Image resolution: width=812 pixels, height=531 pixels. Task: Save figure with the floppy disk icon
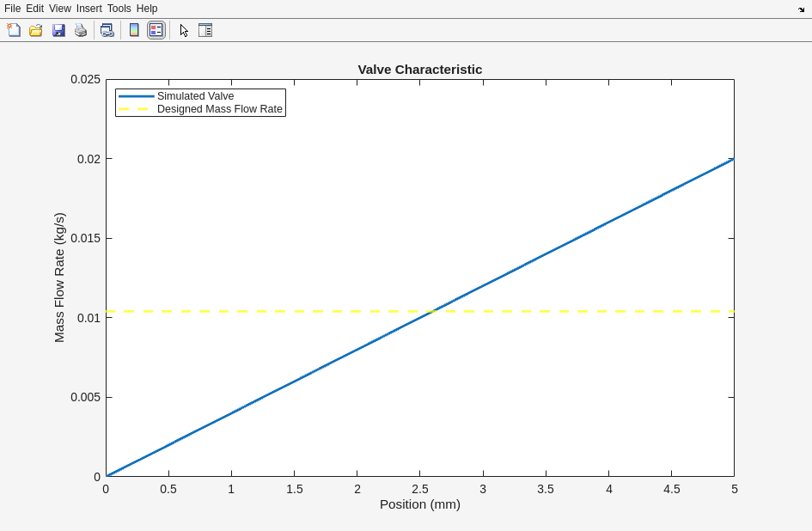[x=58, y=30]
